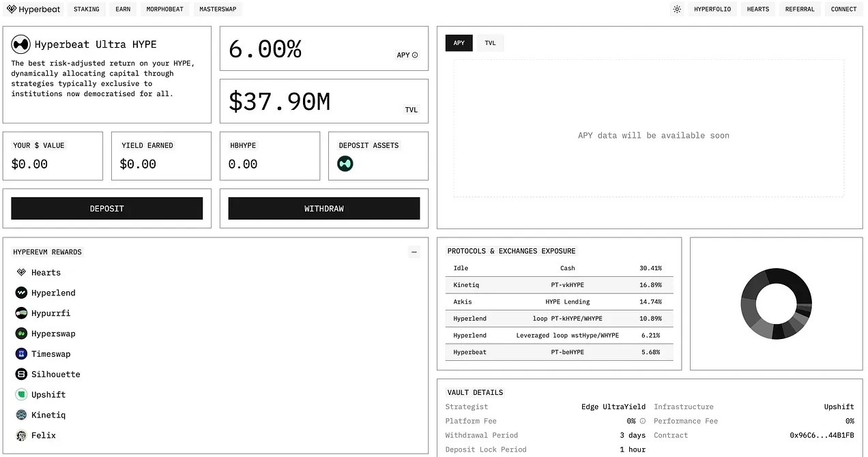Screen dimensions: 868x457
Task: Toggle the light/dark theme sun icon
Action: (x=677, y=9)
